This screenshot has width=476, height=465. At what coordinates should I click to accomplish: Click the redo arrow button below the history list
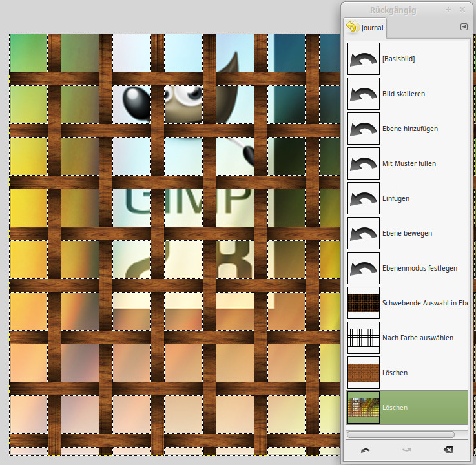[x=407, y=449]
